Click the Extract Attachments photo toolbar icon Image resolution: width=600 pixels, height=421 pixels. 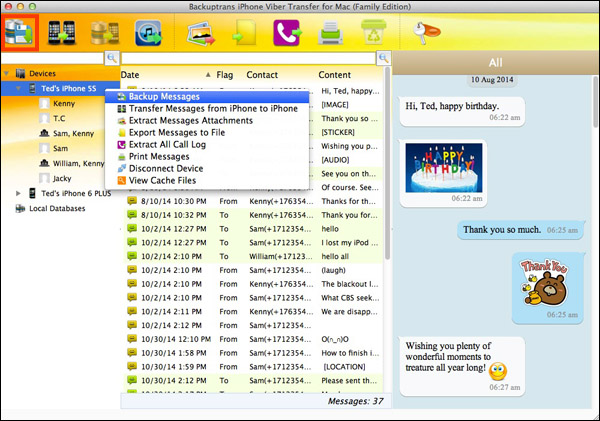pos(201,34)
